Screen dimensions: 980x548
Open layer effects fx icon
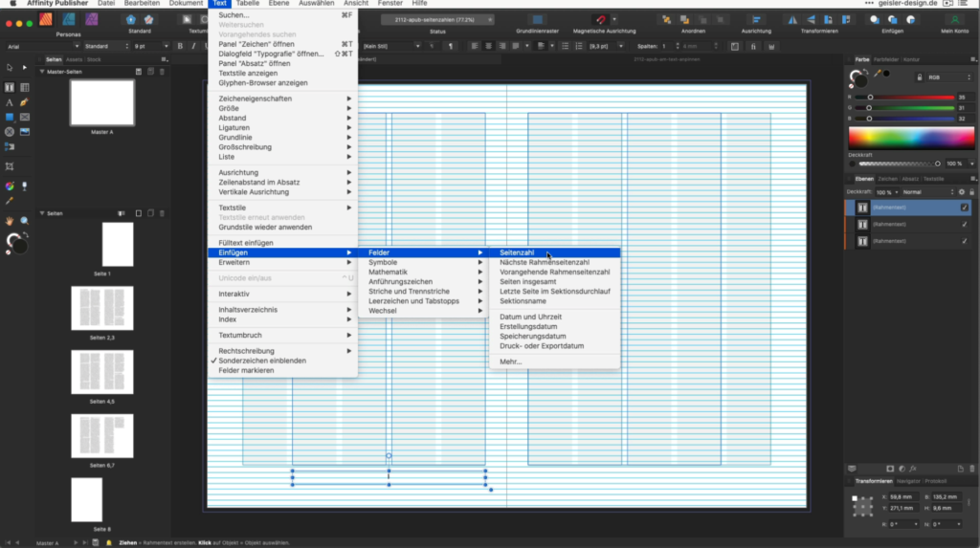913,469
